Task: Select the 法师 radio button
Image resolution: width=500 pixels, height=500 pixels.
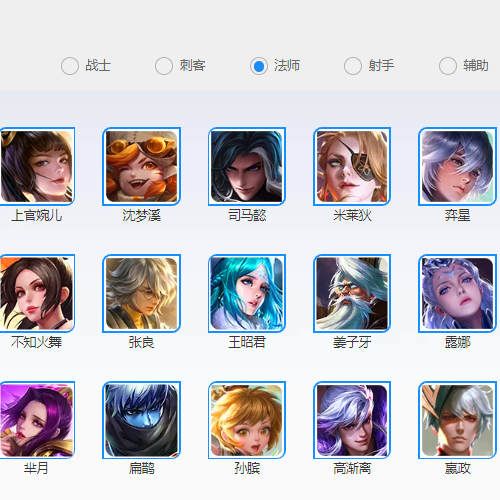Action: coord(259,66)
